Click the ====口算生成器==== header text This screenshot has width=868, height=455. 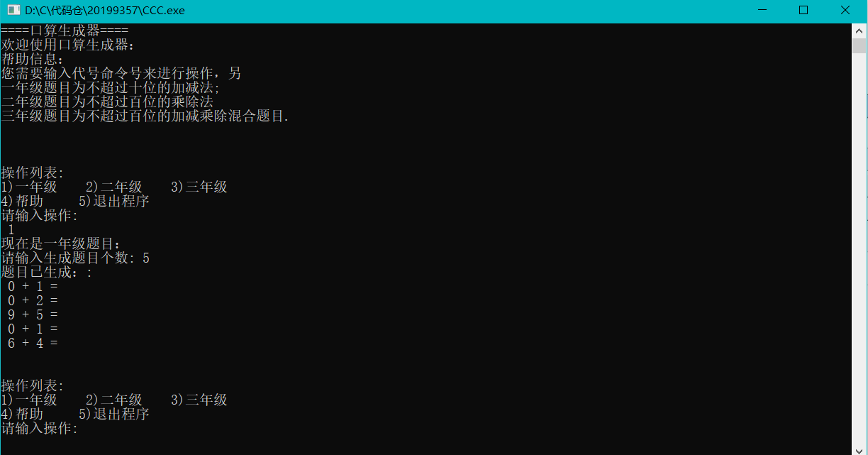click(x=65, y=31)
